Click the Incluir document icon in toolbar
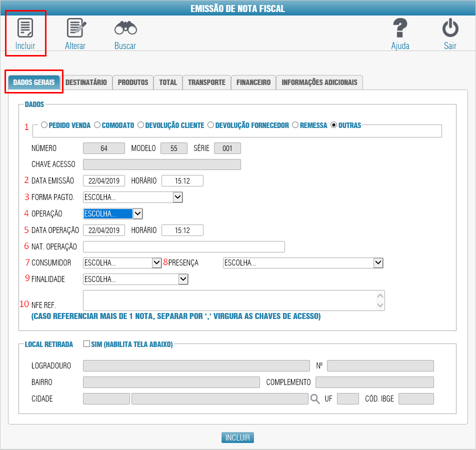This screenshot has height=450, width=476. tap(25, 28)
